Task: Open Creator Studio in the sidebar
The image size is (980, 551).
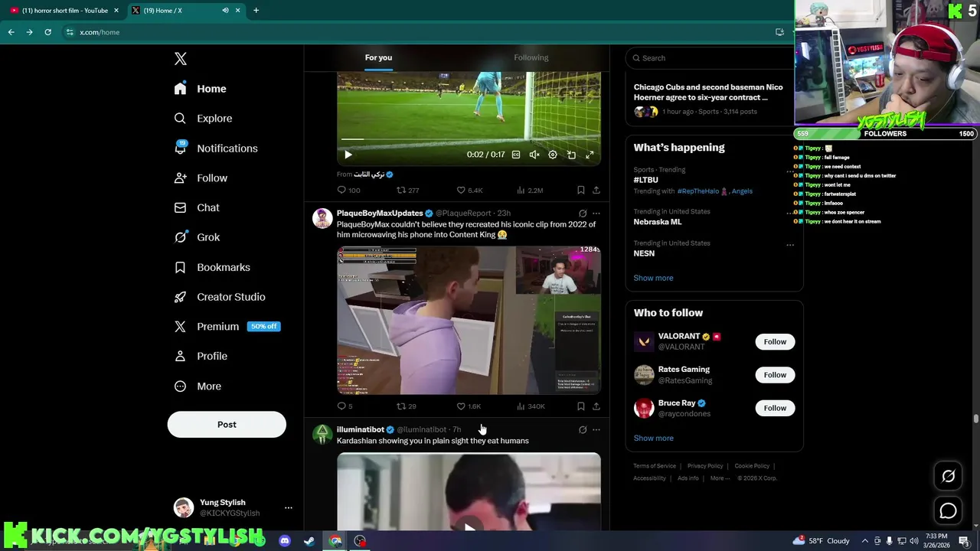Action: 220,297
